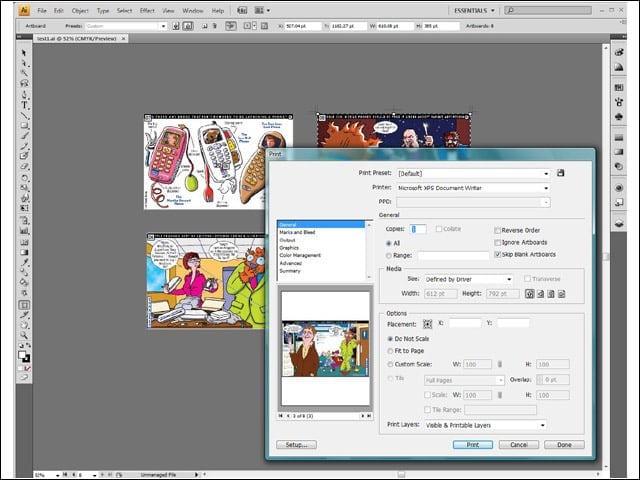Set portrait up orientation in Media

click(529, 293)
